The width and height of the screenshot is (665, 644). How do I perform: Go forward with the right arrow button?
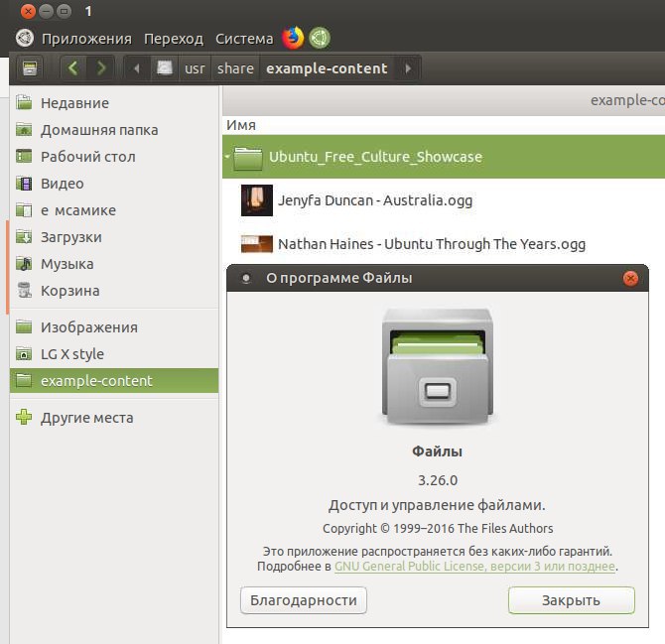point(100,67)
